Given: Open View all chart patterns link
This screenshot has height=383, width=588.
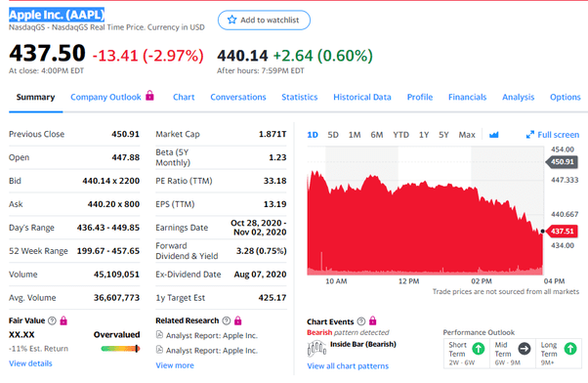Looking at the screenshot, I should coord(348,366).
